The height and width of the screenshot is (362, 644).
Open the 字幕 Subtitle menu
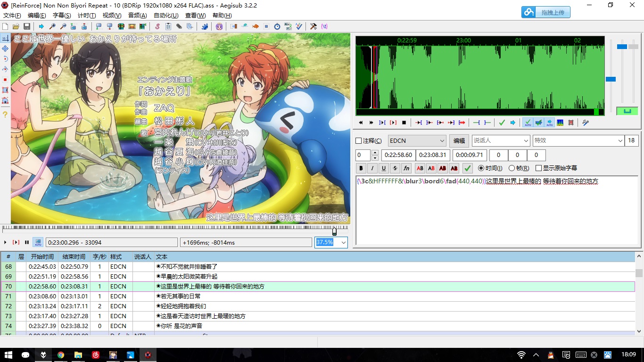coord(61,16)
